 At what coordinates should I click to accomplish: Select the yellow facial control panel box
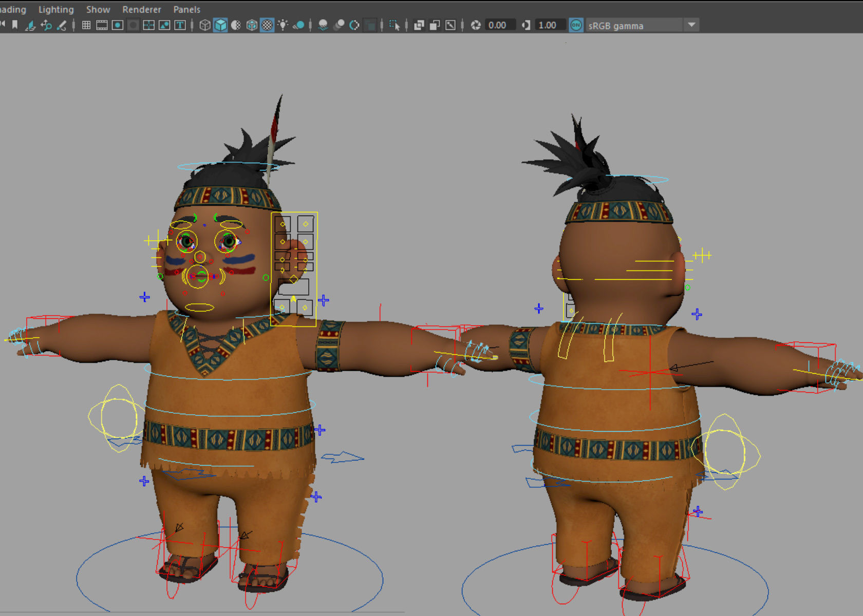click(x=294, y=269)
